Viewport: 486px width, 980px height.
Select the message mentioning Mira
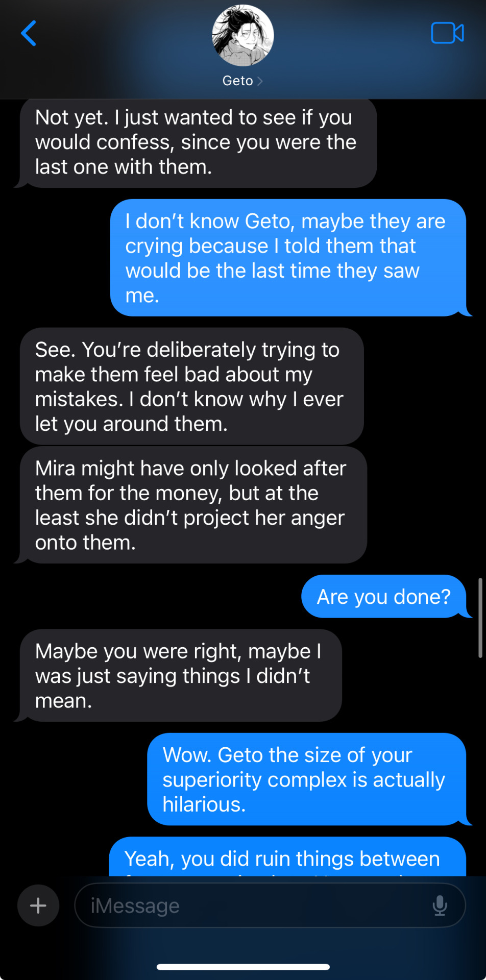[x=193, y=505]
